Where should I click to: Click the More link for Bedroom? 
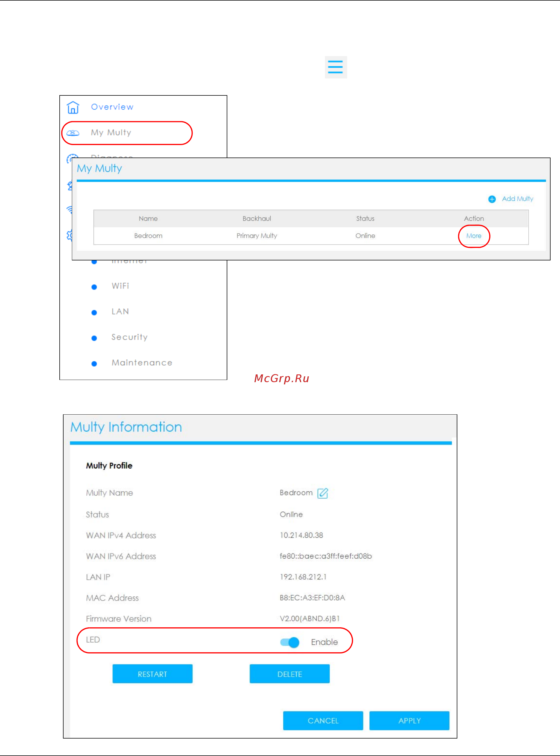(x=474, y=236)
